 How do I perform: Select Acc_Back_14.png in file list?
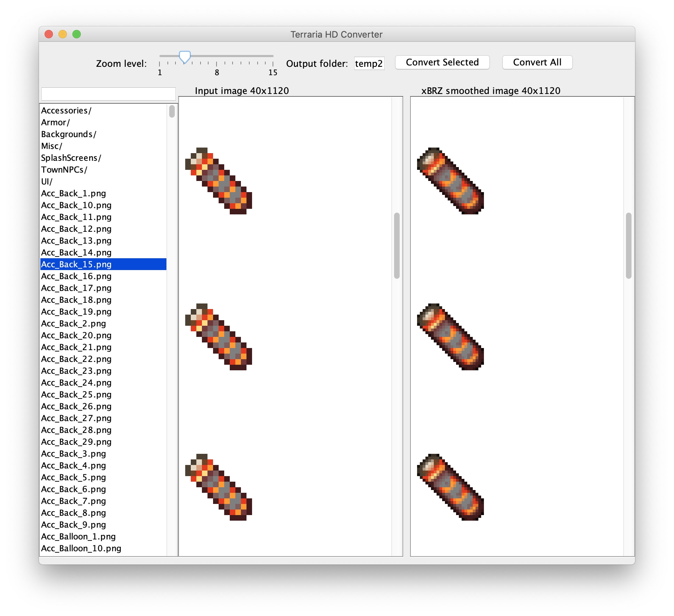[x=103, y=252]
